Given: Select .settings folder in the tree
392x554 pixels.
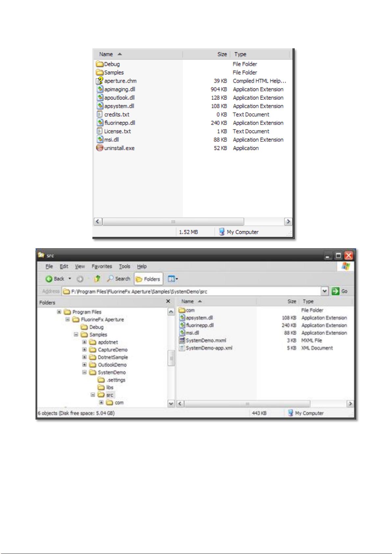Looking at the screenshot, I should [111, 380].
